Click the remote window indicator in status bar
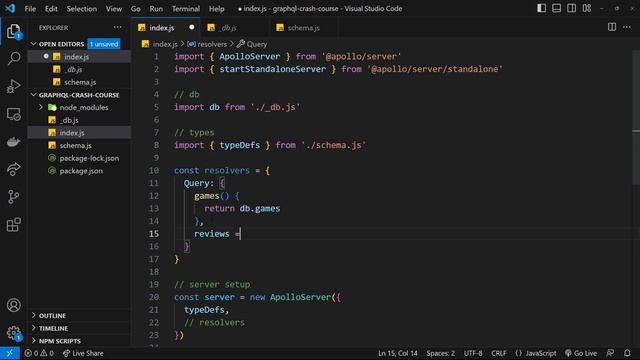Viewport: 640px width, 360px height. coord(10,353)
